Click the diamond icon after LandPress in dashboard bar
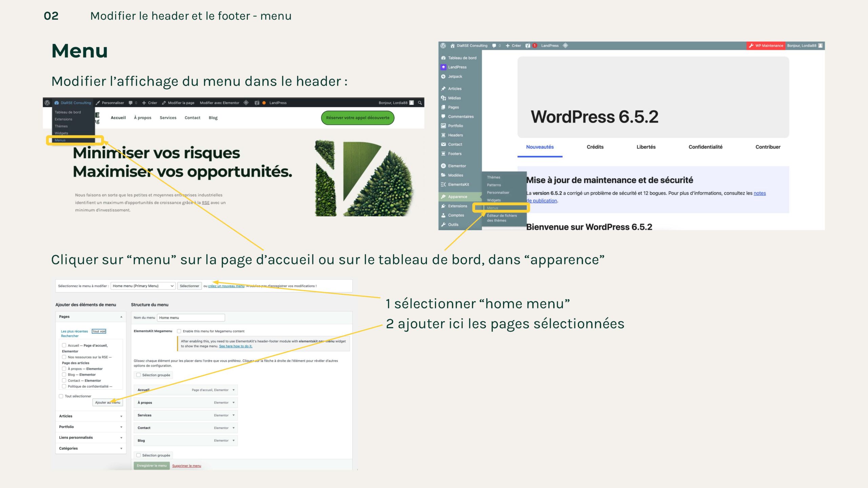 pyautogui.click(x=565, y=45)
